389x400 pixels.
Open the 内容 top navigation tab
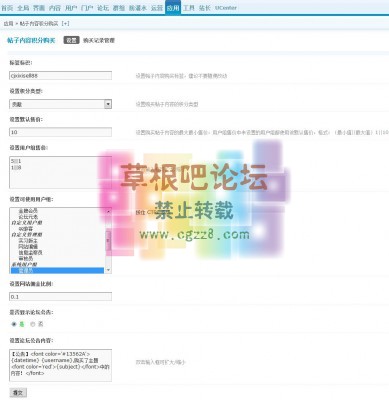point(55,8)
